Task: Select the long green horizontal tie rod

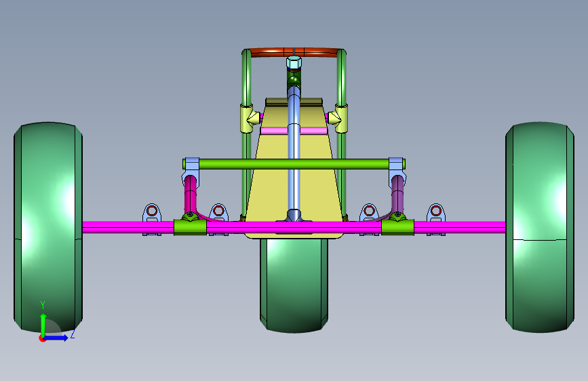Action: point(294,164)
